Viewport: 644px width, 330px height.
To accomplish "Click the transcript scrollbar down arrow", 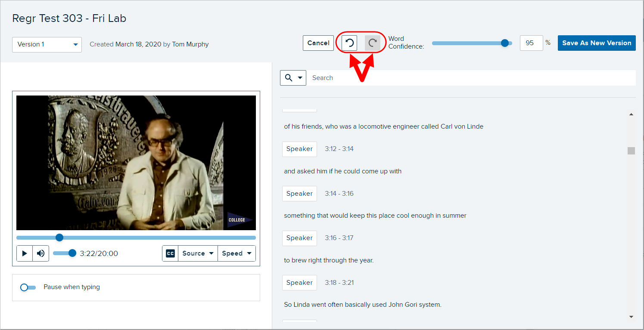I will (631, 317).
